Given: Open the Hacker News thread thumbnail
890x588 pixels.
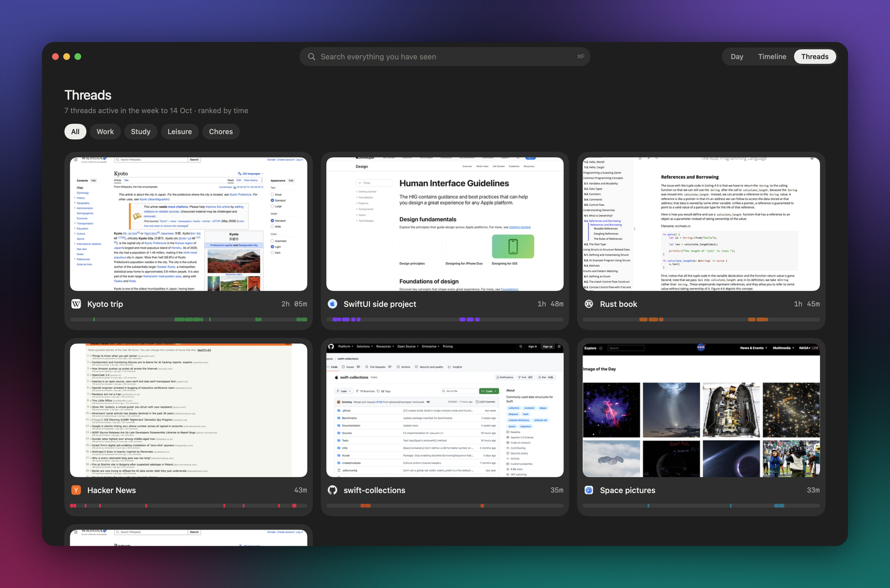Looking at the screenshot, I should [x=189, y=411].
